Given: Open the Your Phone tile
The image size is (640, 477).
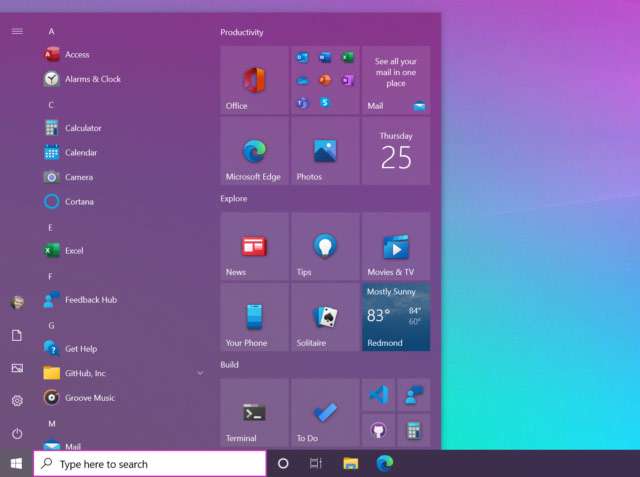Looking at the screenshot, I should coord(254,317).
